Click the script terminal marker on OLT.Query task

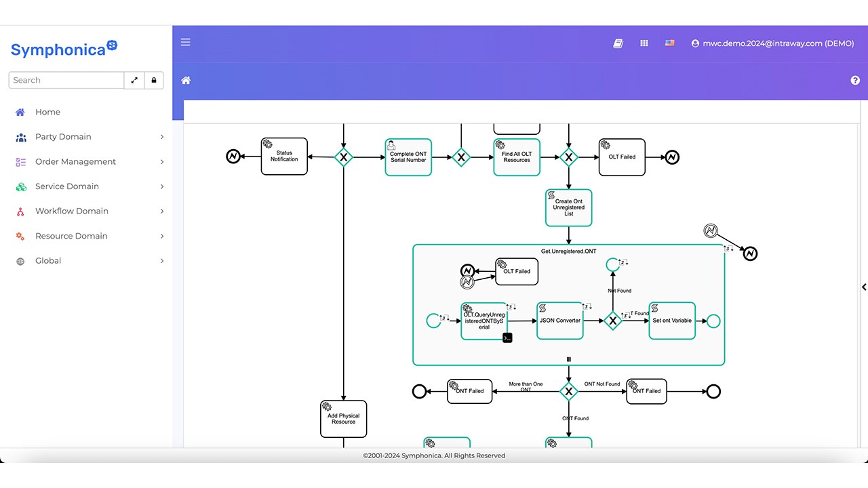coord(507,338)
